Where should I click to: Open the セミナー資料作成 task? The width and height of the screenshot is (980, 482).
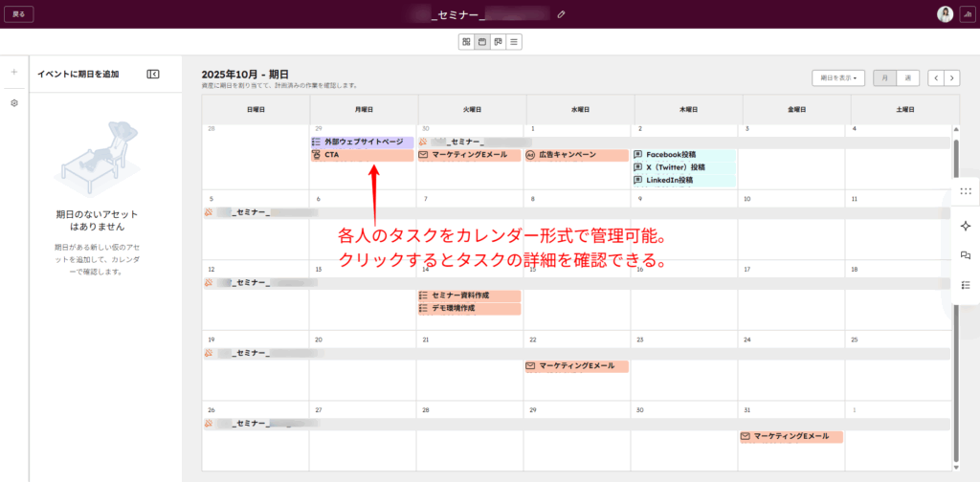469,296
